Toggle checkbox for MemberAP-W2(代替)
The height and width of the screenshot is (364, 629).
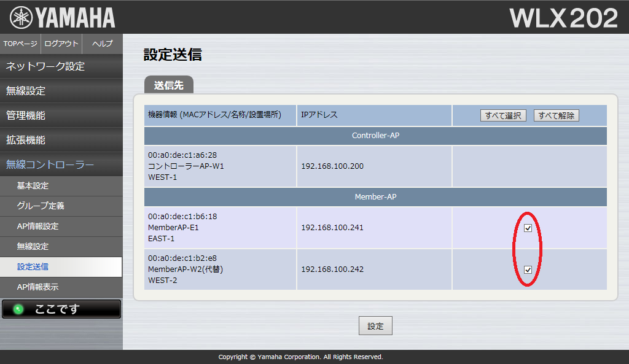528,269
